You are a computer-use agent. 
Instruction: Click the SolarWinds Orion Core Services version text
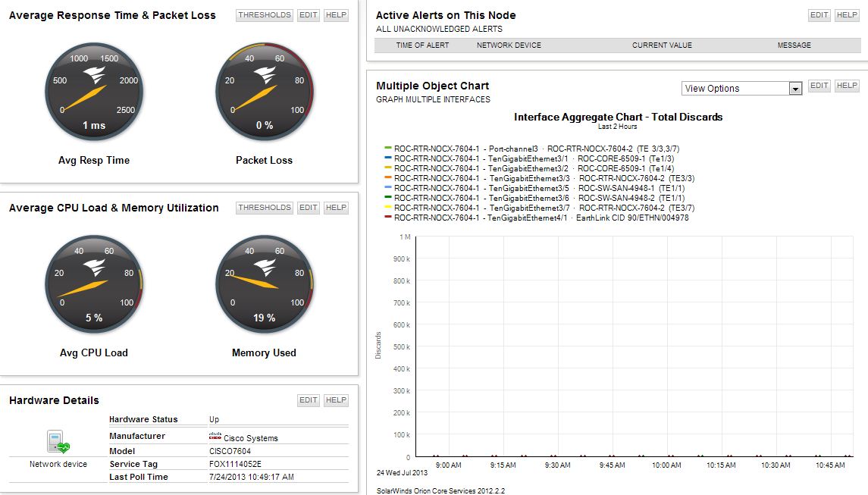coord(440,490)
